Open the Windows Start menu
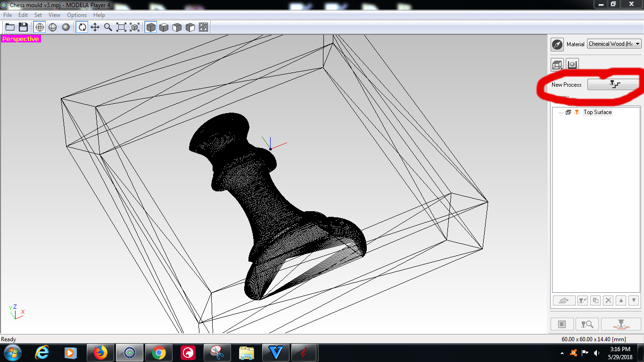Viewport: 644px width, 362px height. 12,353
